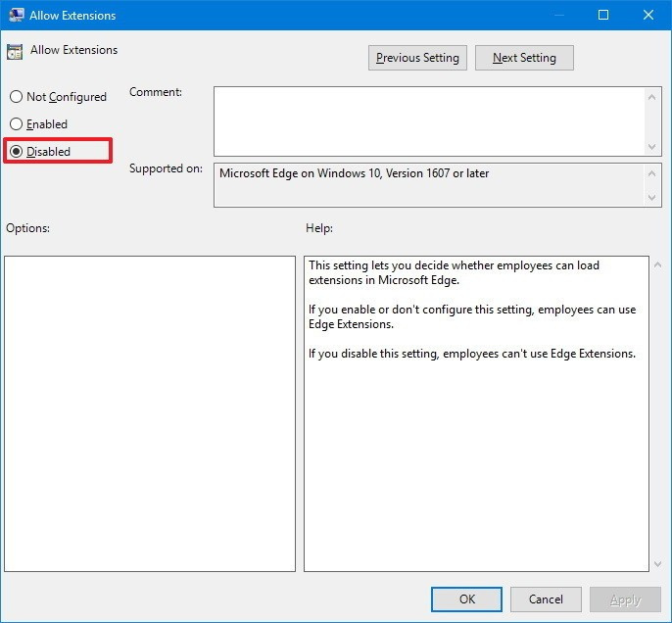
Task: Select the Not Configured radio button
Action: coord(16,97)
